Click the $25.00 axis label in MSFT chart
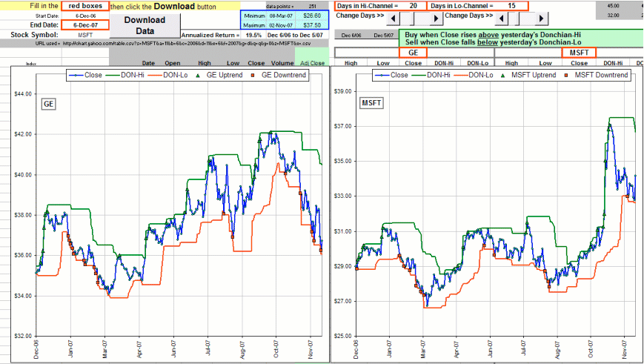644x364 pixels. pos(343,336)
